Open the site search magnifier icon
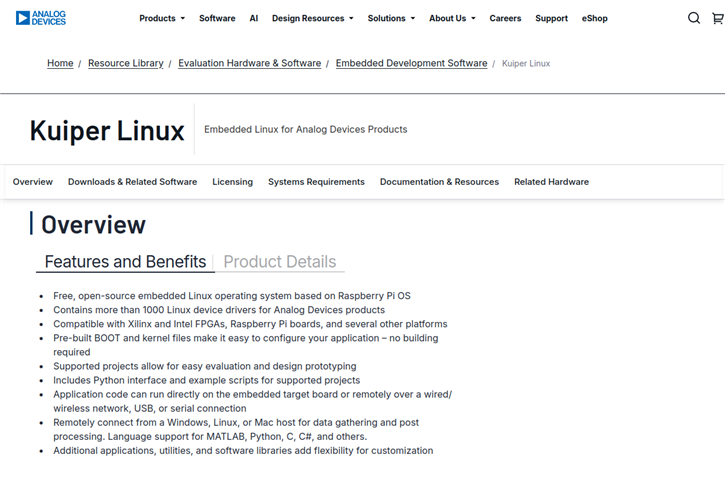 pos(694,18)
